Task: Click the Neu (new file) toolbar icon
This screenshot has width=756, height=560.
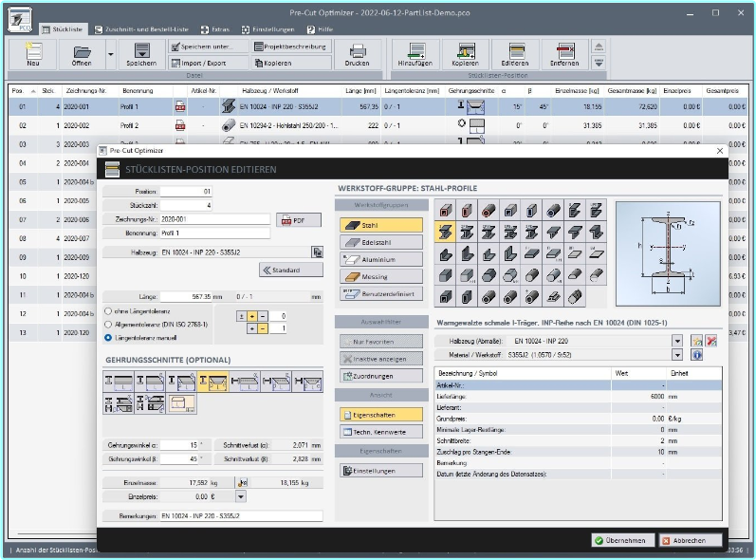Action: (x=33, y=54)
